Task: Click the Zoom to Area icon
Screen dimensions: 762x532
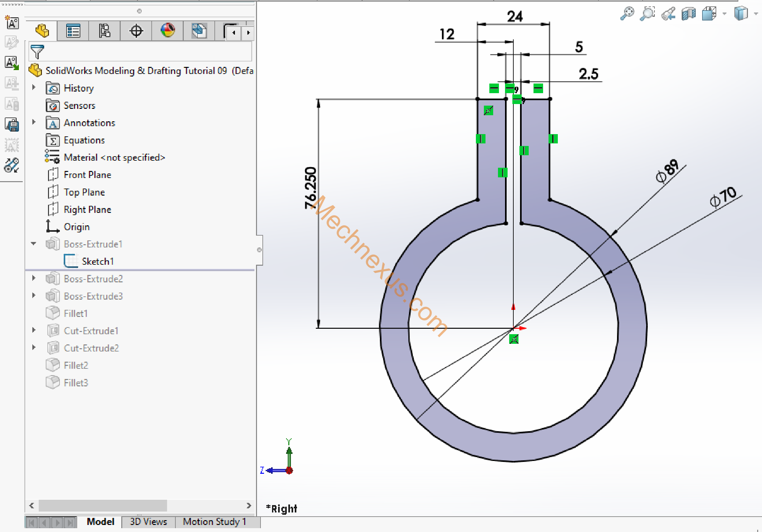Action: (647, 14)
